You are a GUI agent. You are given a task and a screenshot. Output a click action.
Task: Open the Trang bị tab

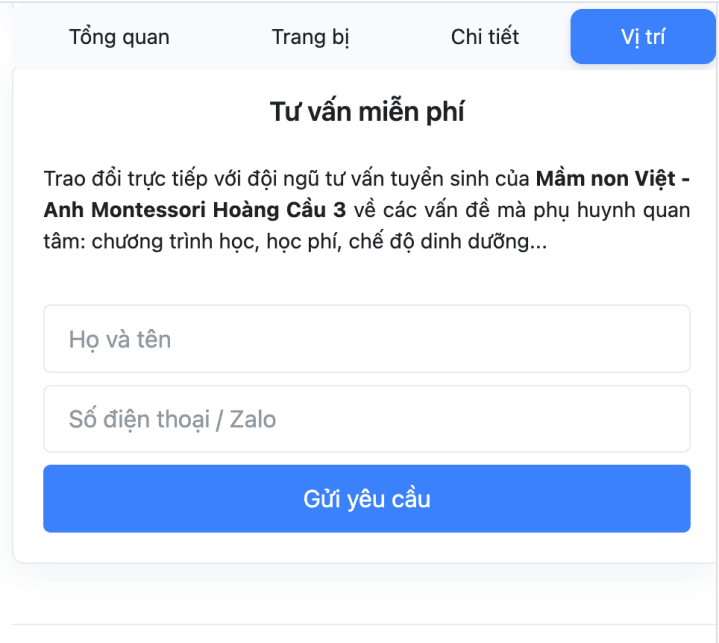pyautogui.click(x=310, y=37)
